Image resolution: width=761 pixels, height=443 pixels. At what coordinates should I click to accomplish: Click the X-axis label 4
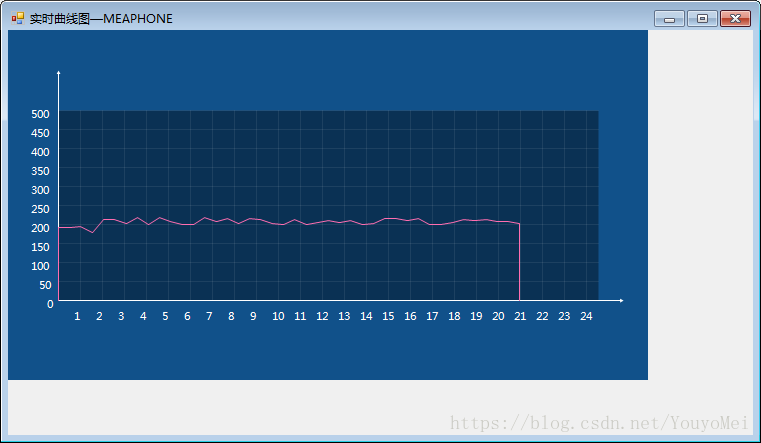143,316
